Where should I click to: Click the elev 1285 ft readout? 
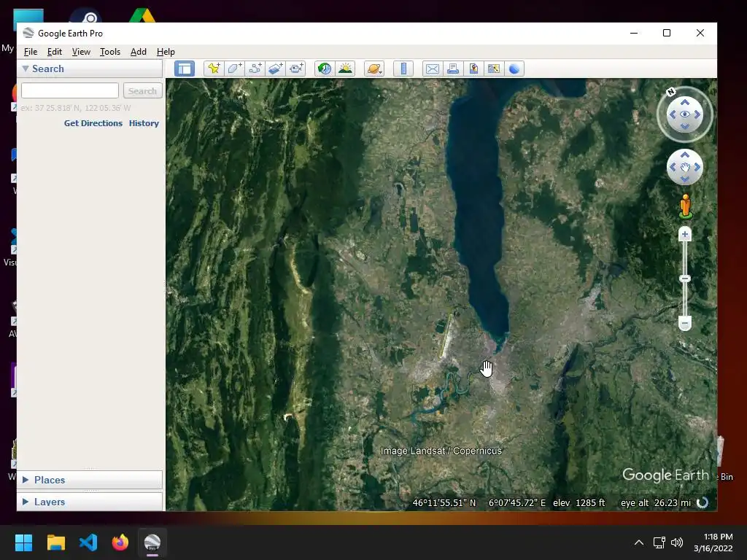tap(578, 502)
